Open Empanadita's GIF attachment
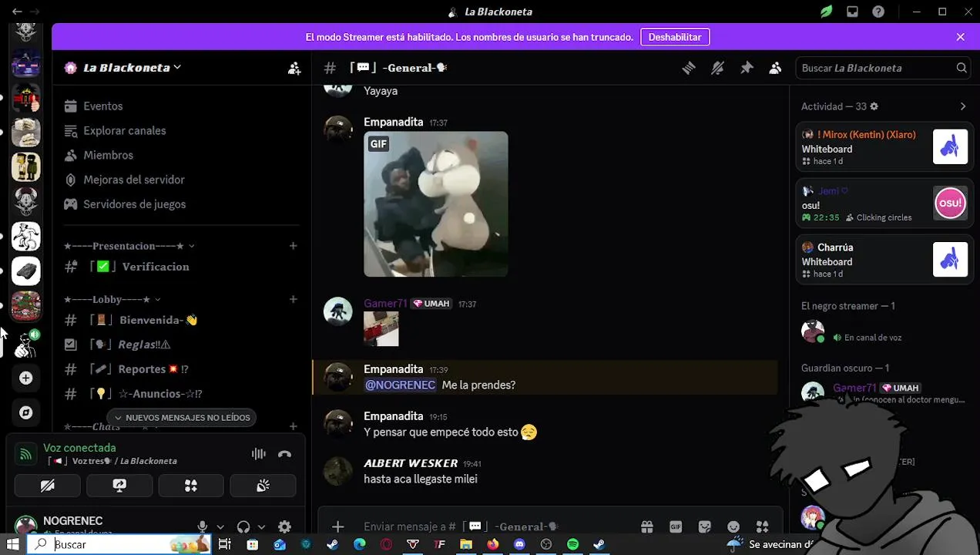The width and height of the screenshot is (980, 555). point(435,204)
